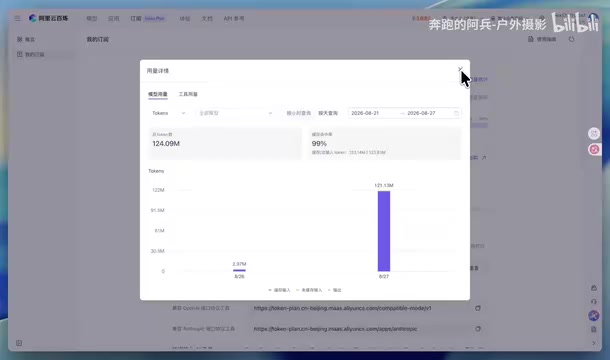The image size is (610, 360).
Task: Click the compatible-mode/v1 URL text
Action: pyautogui.click(x=342, y=308)
